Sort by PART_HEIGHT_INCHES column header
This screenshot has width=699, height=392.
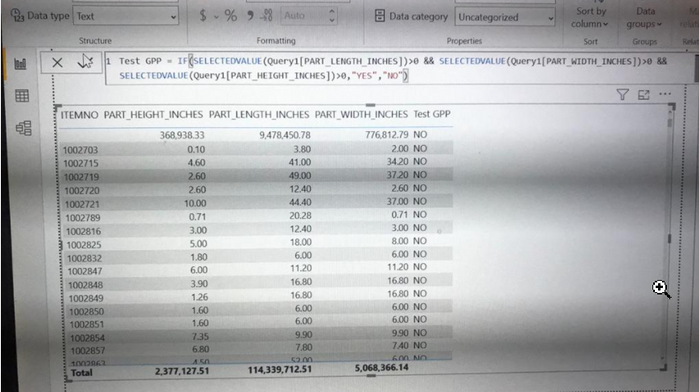153,115
